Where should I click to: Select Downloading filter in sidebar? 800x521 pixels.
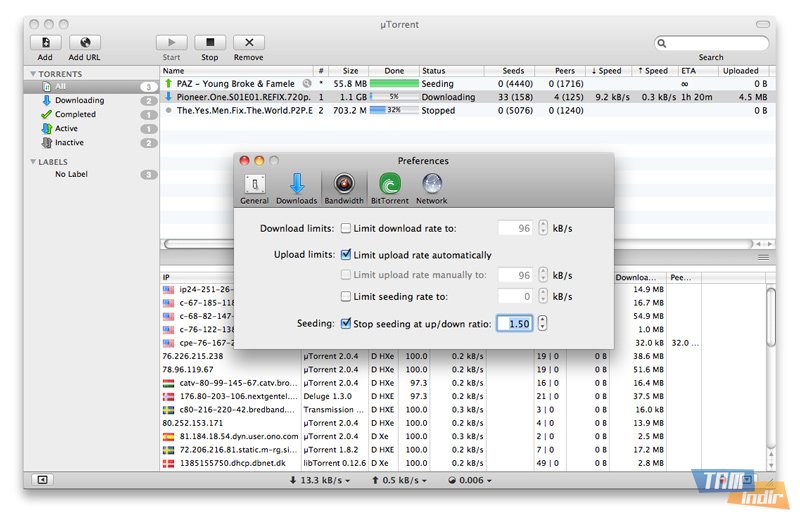[x=91, y=100]
